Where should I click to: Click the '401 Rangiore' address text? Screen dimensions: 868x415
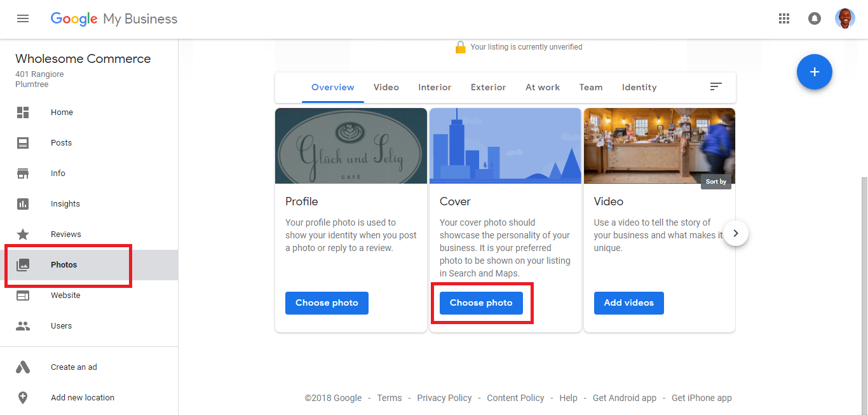pyautogui.click(x=39, y=74)
